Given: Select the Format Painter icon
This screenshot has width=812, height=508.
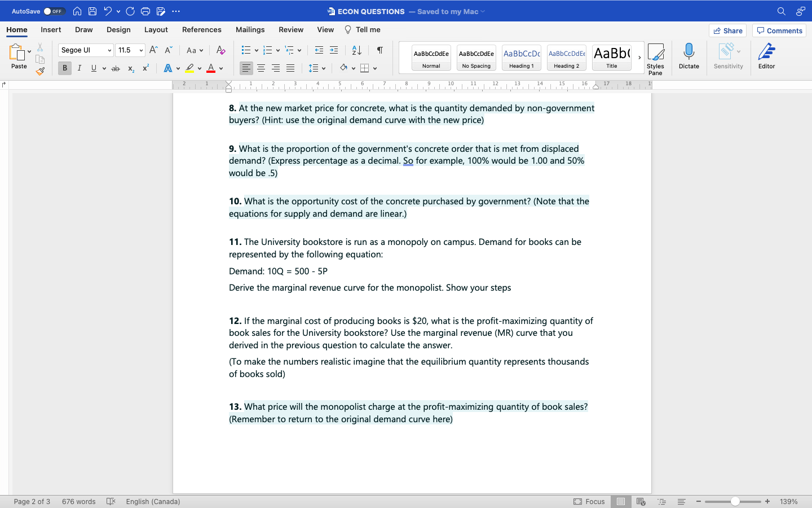Looking at the screenshot, I should [40, 71].
